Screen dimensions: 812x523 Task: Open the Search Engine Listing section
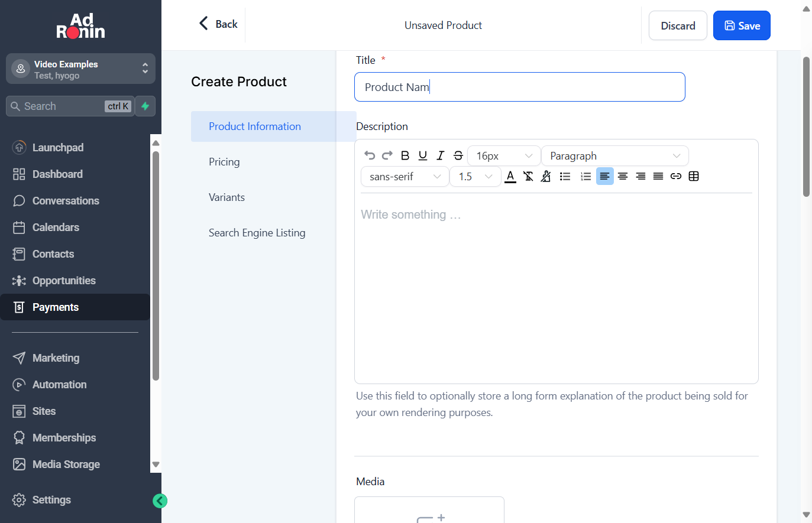[257, 233]
